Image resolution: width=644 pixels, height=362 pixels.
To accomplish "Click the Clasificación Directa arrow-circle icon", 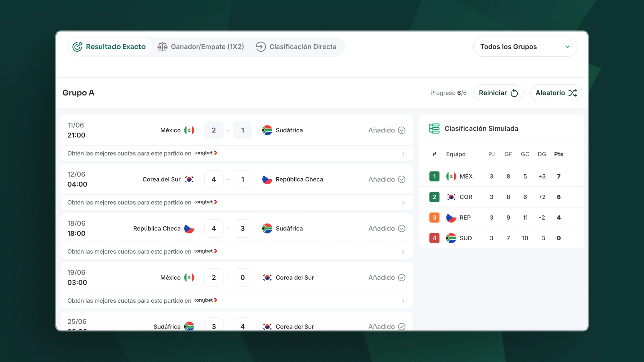I will coord(261,47).
